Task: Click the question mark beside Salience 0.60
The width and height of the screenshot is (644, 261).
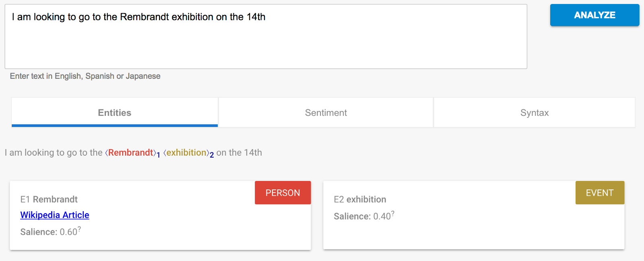Action: [x=79, y=229]
